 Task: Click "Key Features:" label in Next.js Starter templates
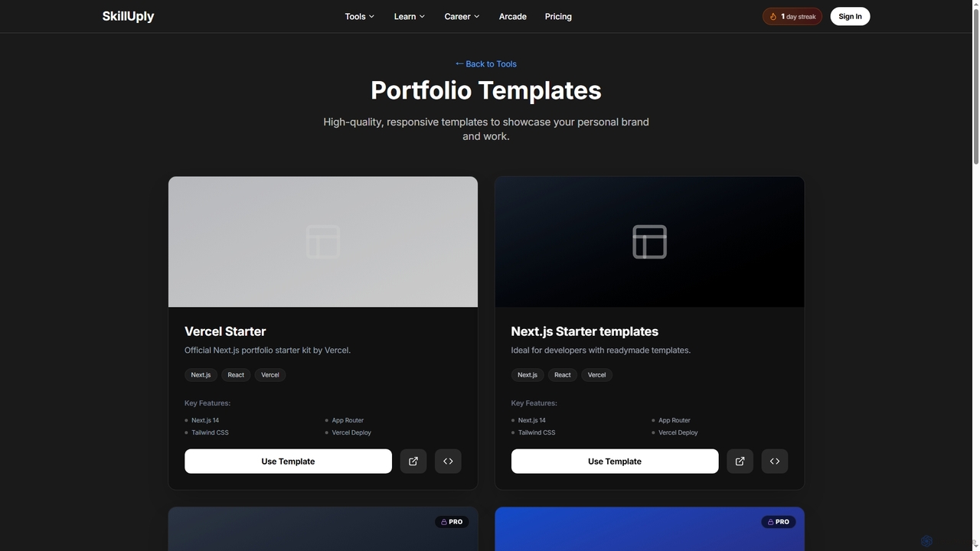click(534, 403)
